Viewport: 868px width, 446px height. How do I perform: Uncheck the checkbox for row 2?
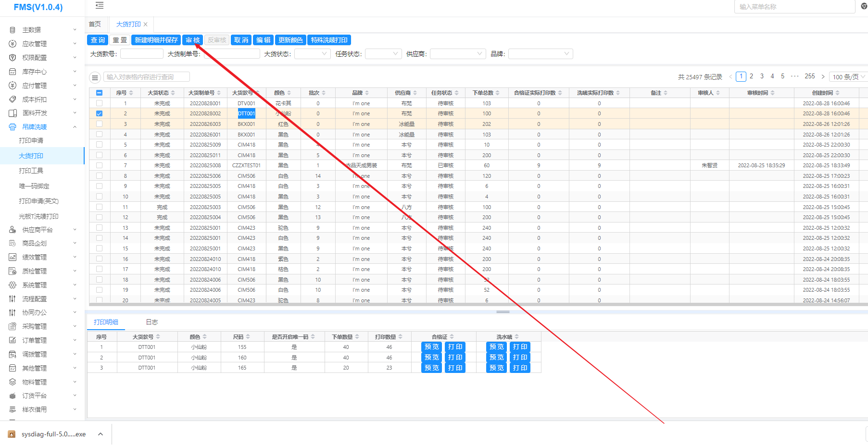99,114
